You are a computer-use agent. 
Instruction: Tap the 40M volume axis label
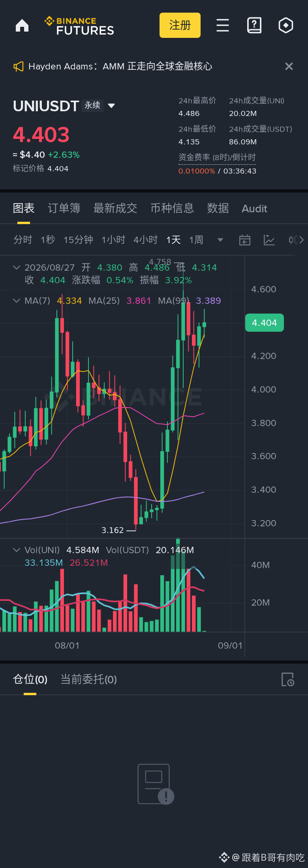coord(261,565)
